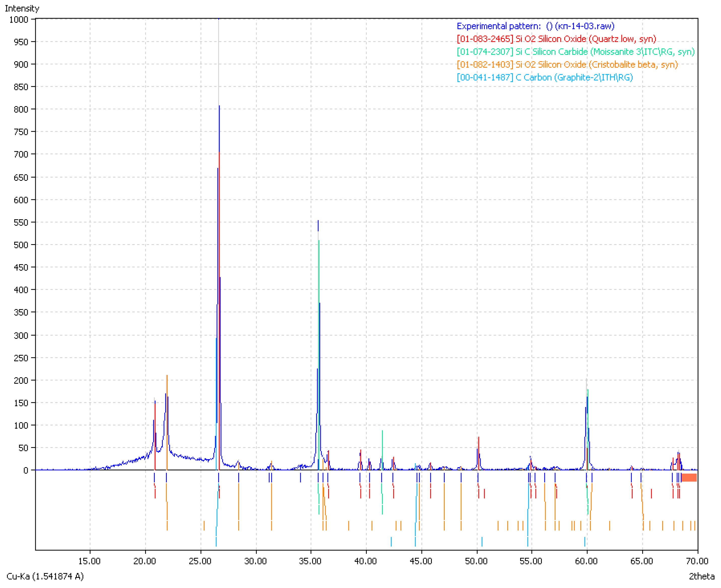Screen dimensions: 721x588
Task: Click the 15.00 tick on the 2theta axis
Action: point(89,561)
